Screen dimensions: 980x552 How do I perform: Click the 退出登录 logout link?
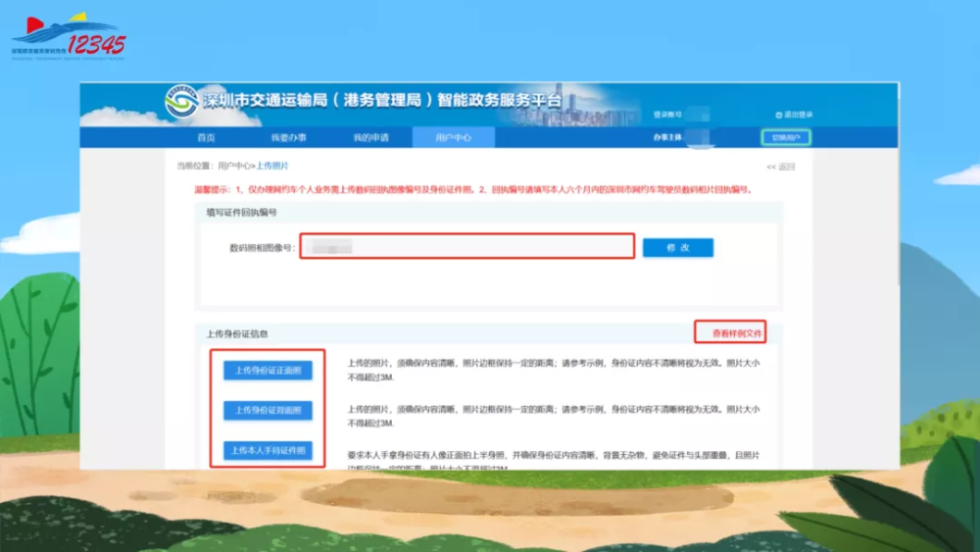pos(794,115)
